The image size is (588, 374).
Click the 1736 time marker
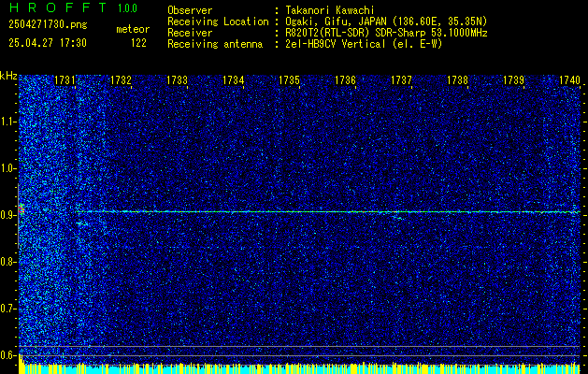coord(345,79)
